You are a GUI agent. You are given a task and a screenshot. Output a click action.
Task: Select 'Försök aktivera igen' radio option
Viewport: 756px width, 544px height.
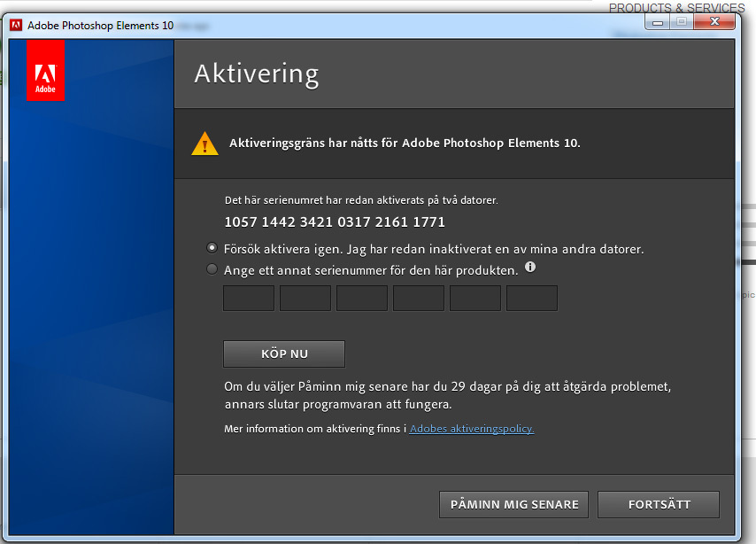212,248
